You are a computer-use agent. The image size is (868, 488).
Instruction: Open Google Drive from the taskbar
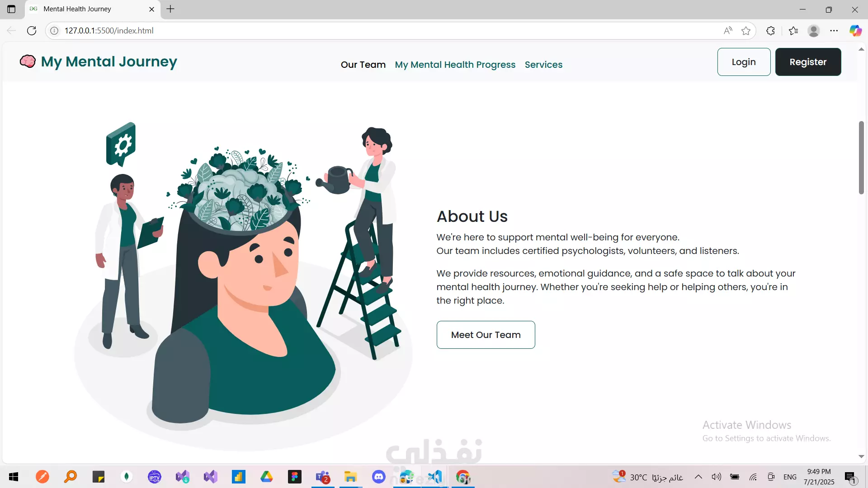tap(267, 477)
